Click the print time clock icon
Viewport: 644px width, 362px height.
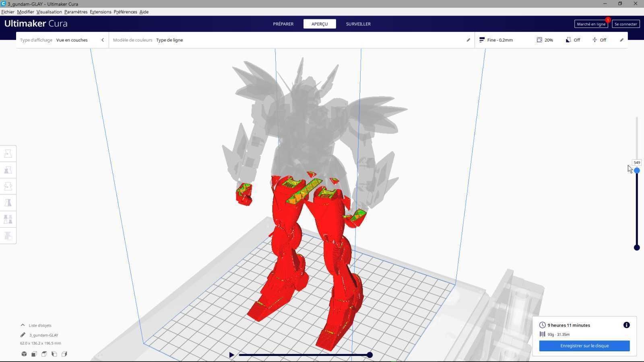coord(543,325)
